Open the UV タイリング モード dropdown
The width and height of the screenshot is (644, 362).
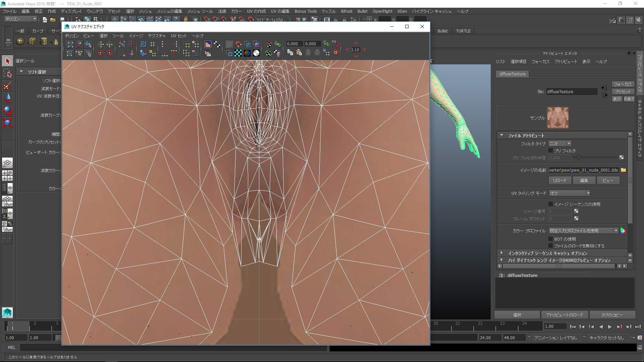tap(570, 193)
